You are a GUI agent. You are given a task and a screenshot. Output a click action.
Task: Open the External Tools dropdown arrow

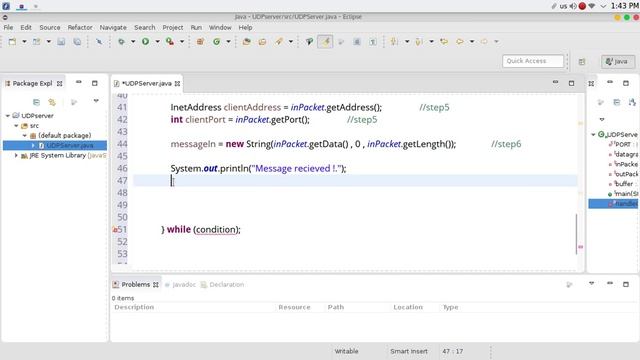[x=182, y=42]
